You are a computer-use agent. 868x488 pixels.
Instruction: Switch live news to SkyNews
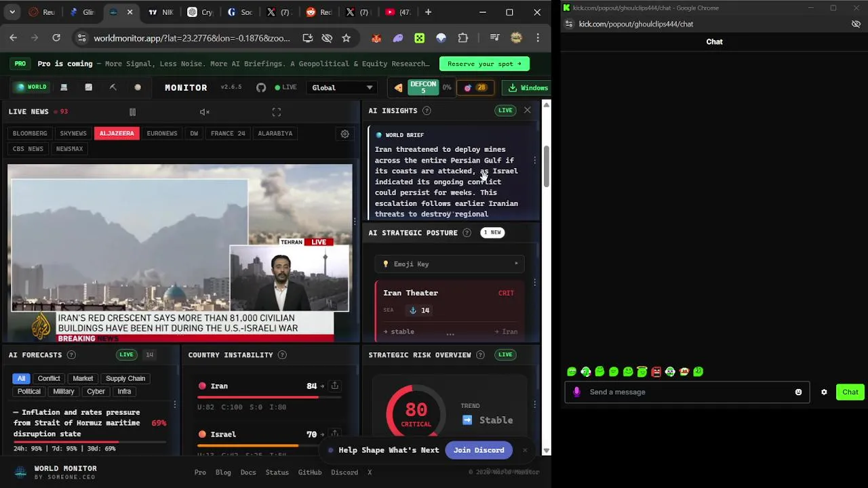click(73, 134)
